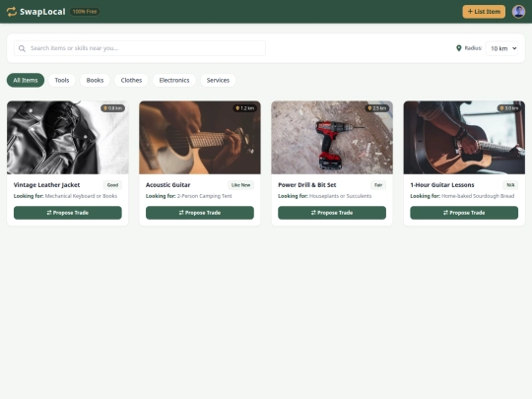Screen dimensions: 532x399
Task: Open the Radius 10 km dropdown
Action: 502,48
